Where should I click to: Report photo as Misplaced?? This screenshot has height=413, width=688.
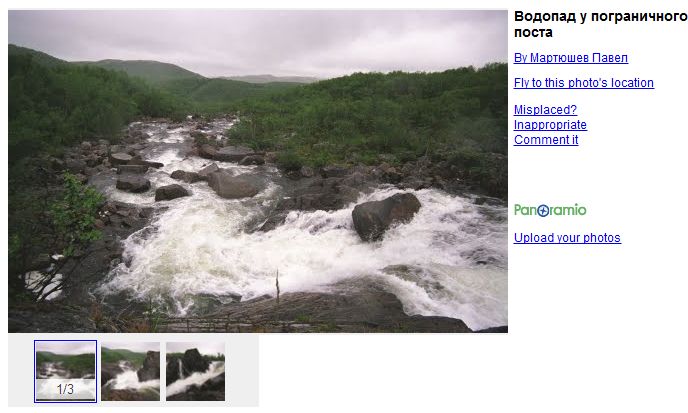545,110
